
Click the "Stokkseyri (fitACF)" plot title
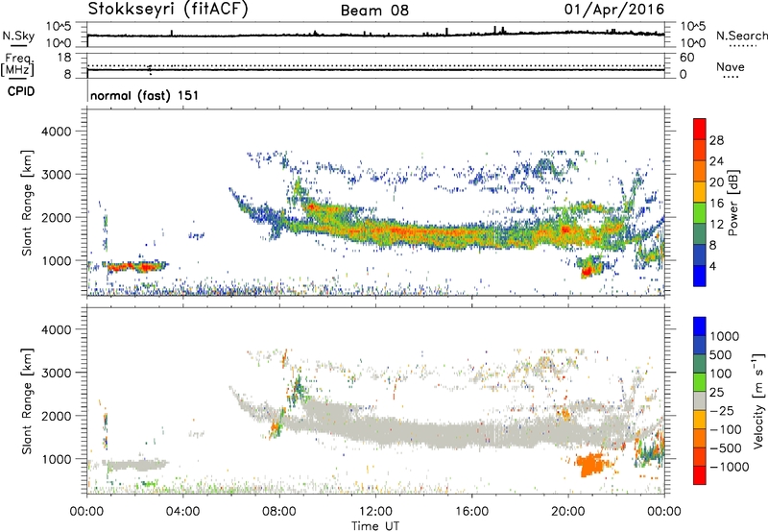coord(168,10)
